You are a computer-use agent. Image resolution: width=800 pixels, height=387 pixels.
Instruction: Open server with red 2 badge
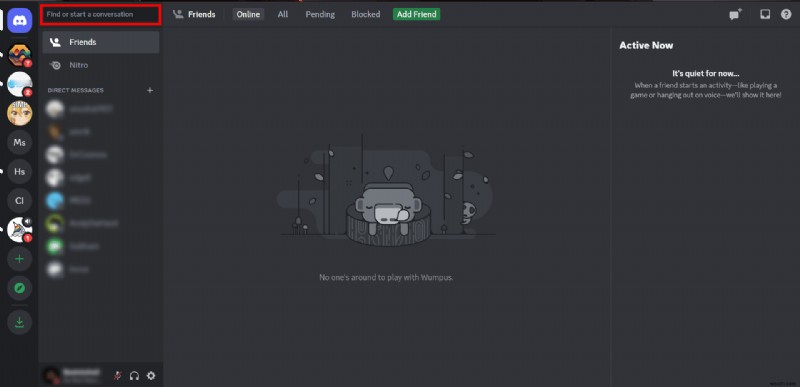[x=19, y=84]
